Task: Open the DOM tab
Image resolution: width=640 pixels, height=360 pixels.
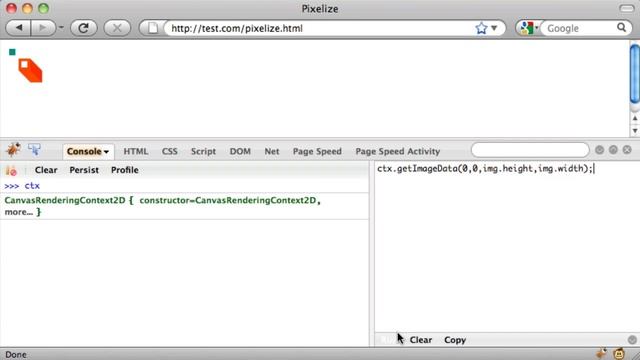Action: pyautogui.click(x=240, y=151)
